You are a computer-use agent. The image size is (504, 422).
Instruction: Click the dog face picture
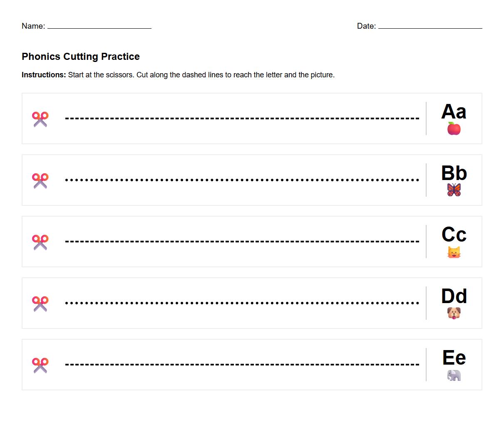click(454, 313)
